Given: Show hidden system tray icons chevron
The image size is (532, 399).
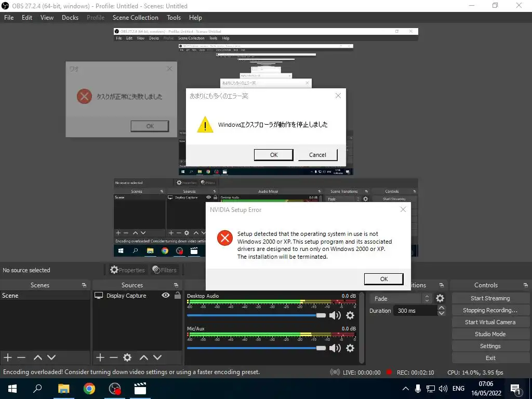Looking at the screenshot, I should (x=405, y=389).
